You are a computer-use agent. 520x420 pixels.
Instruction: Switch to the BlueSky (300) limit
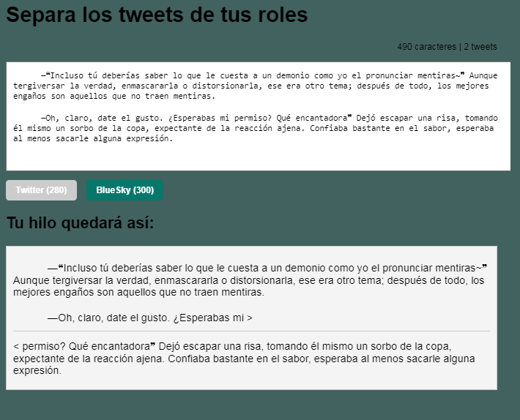(125, 190)
